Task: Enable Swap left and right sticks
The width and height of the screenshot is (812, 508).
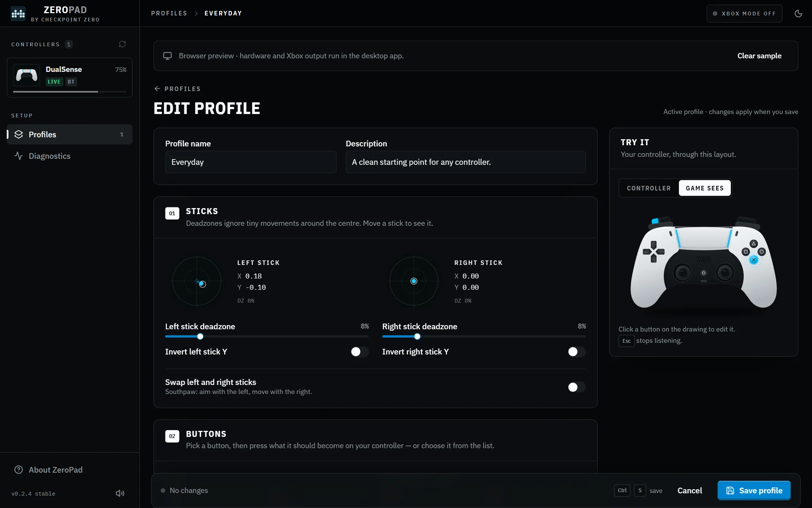Action: tap(577, 387)
